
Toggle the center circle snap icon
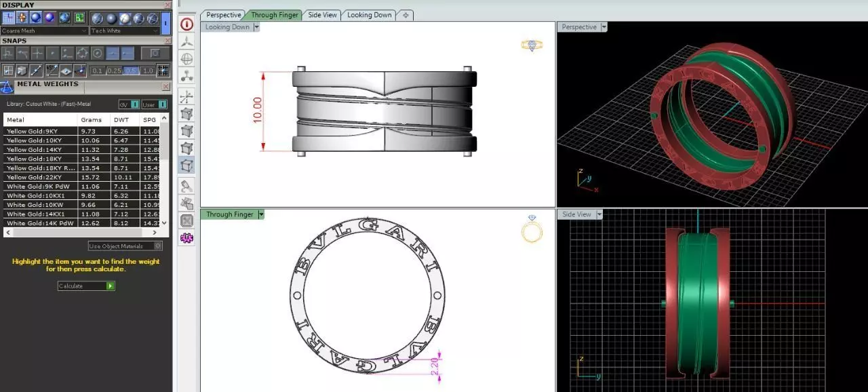[x=97, y=53]
